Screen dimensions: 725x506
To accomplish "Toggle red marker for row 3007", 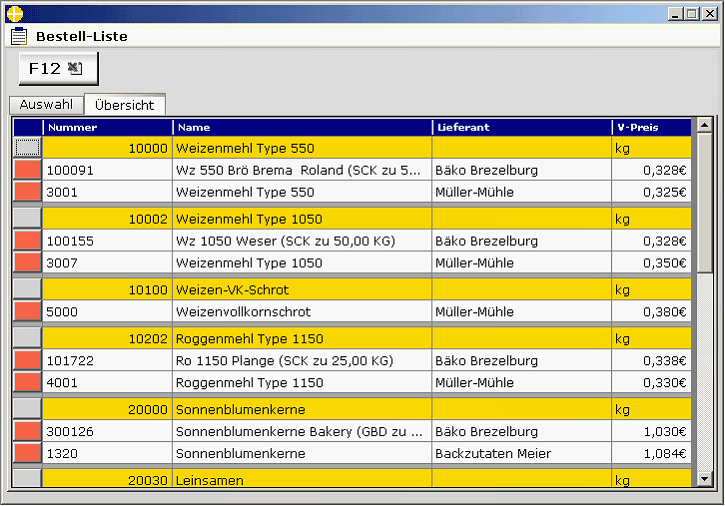I will point(28,262).
